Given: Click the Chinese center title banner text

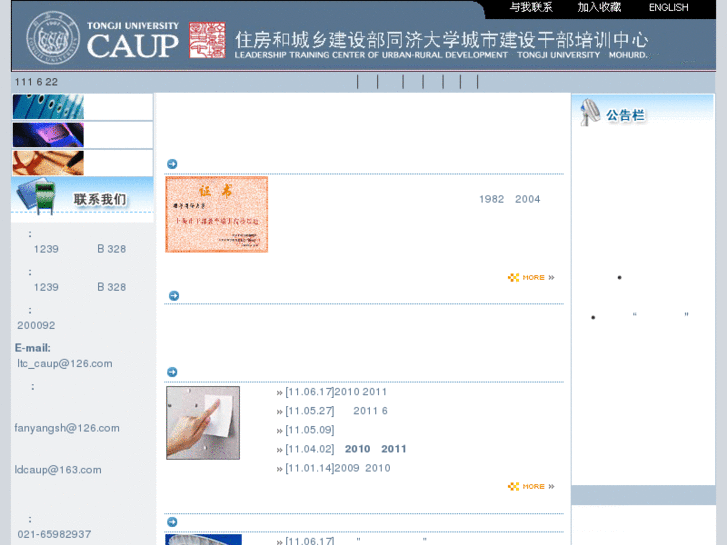Looking at the screenshot, I should pos(441,40).
